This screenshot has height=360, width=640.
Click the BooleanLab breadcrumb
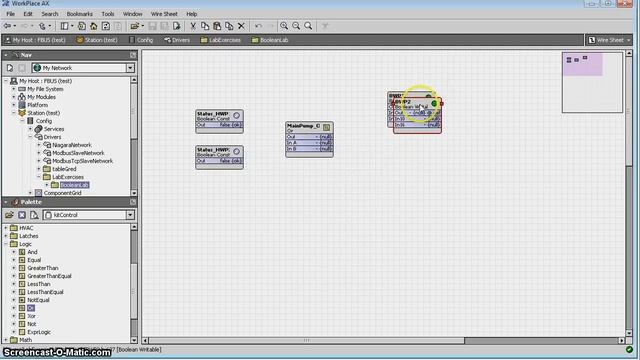click(x=270, y=40)
